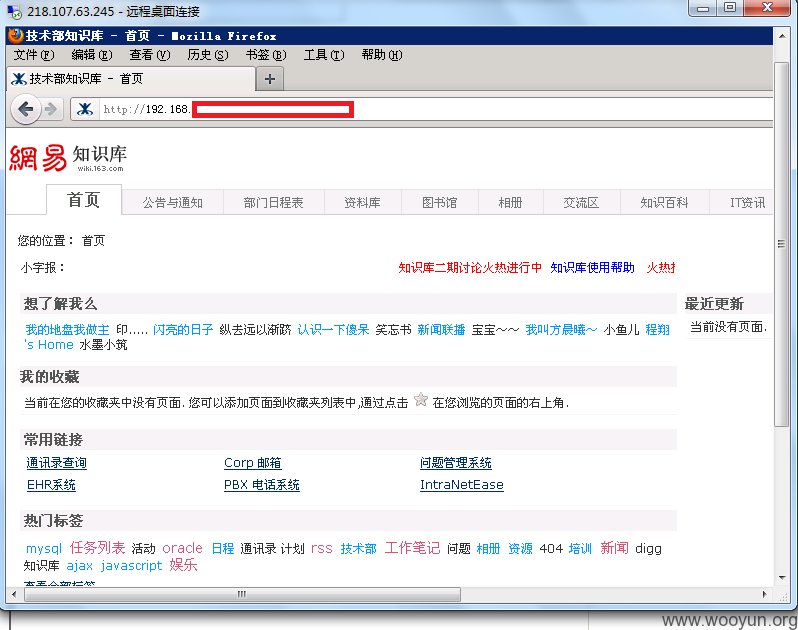
Task: Click the 新闻 tag
Action: (x=614, y=548)
